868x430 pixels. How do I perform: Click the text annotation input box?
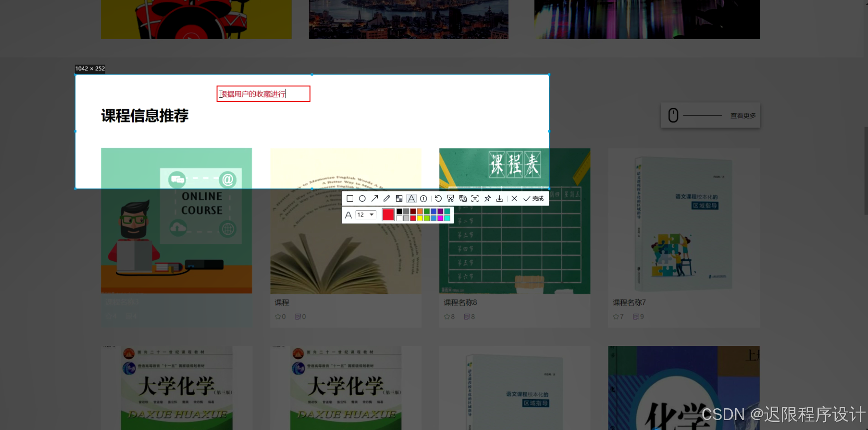coord(263,94)
